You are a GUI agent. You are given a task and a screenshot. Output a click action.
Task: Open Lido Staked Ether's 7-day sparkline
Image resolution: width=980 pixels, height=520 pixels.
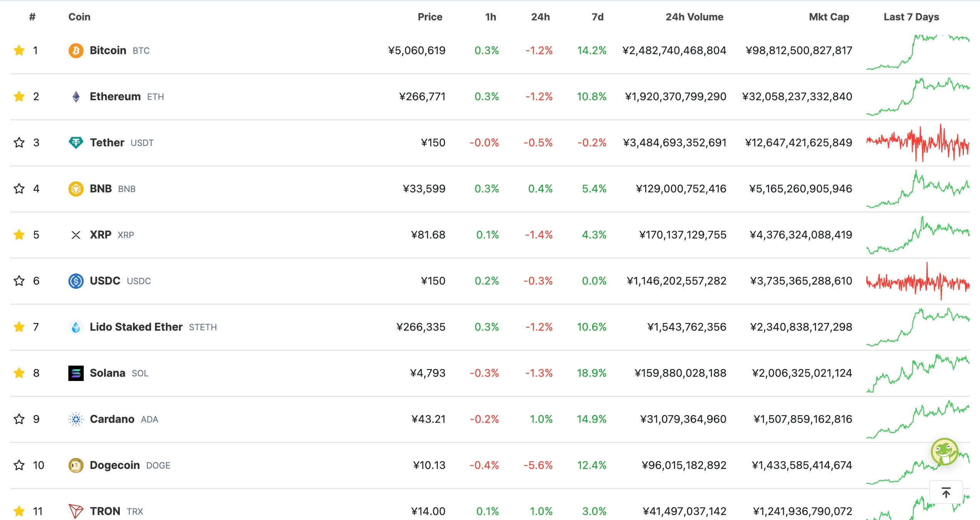pyautogui.click(x=918, y=327)
